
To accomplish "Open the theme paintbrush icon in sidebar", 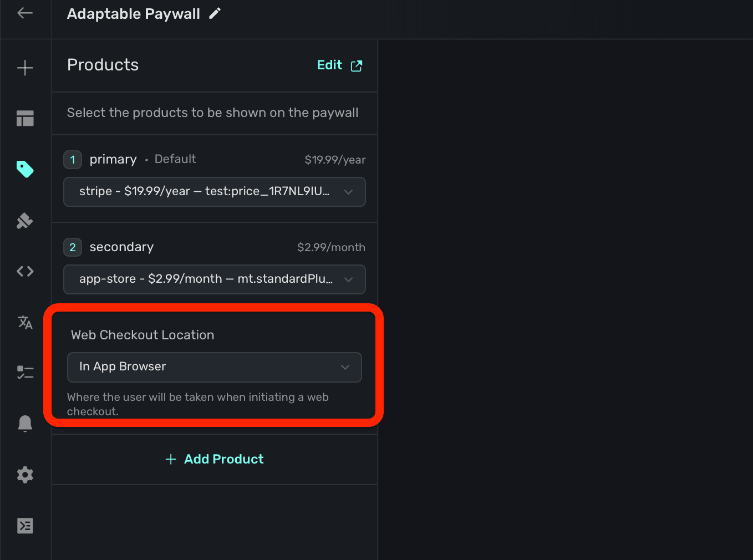I will (25, 221).
